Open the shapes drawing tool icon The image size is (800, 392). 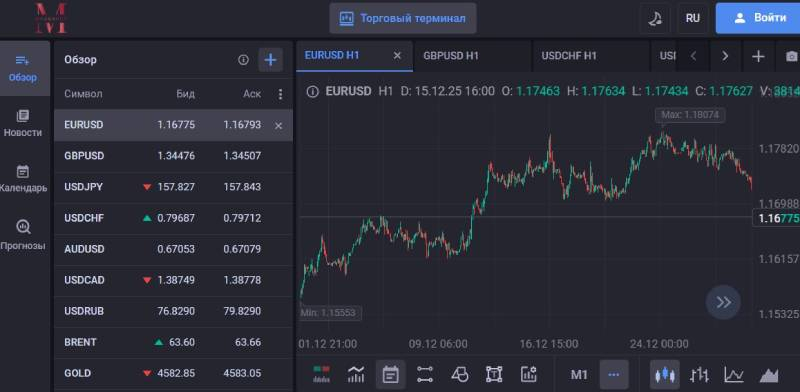[x=460, y=375]
